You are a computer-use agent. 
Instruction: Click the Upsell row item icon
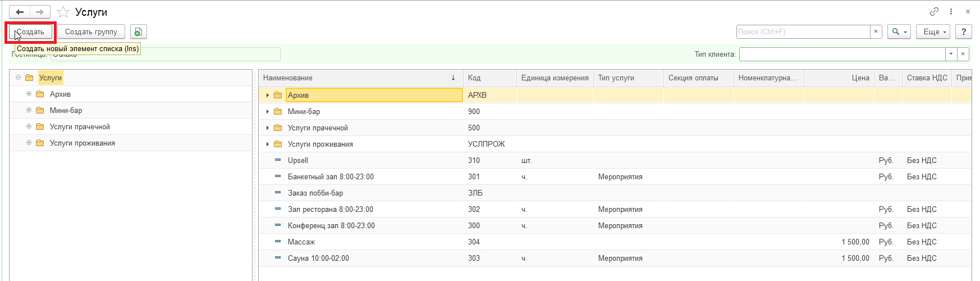pos(278,160)
